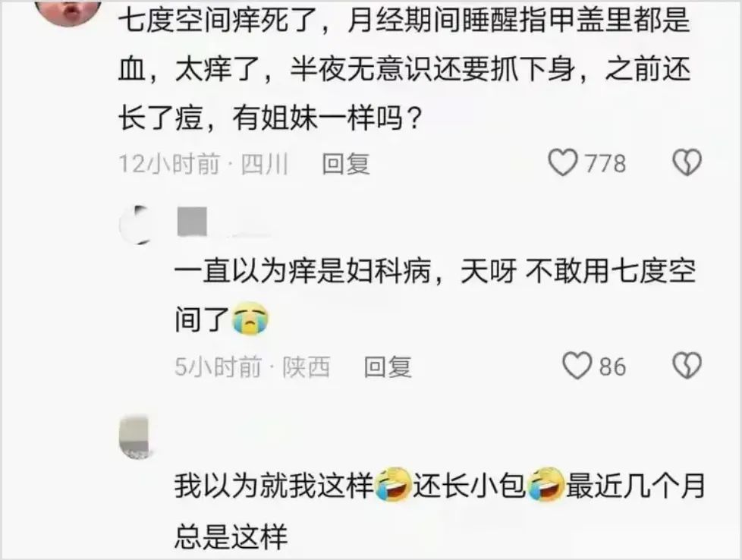Tap the laughing emoji after 我以为就我这样

393,485
